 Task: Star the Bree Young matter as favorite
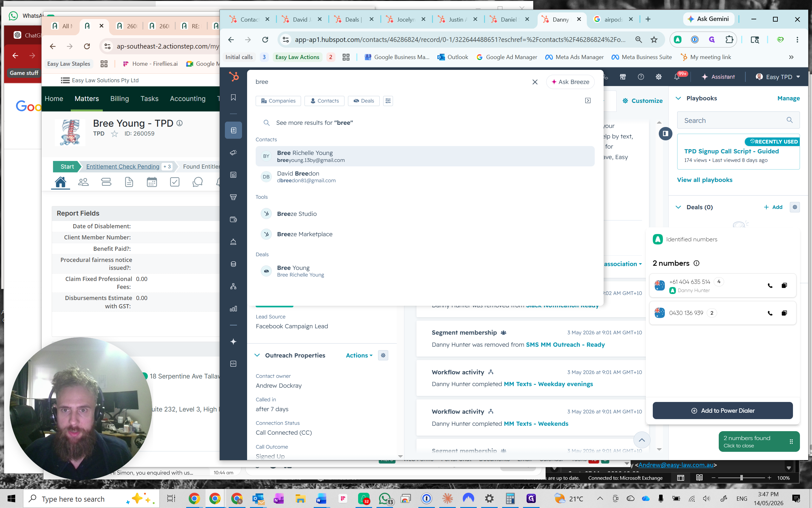(115, 134)
